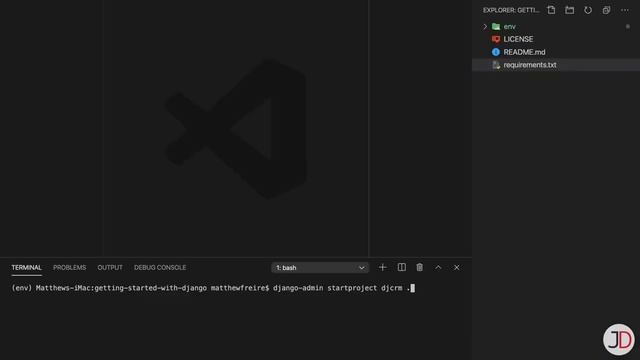
Task: Split the terminal pane
Action: pos(402,267)
